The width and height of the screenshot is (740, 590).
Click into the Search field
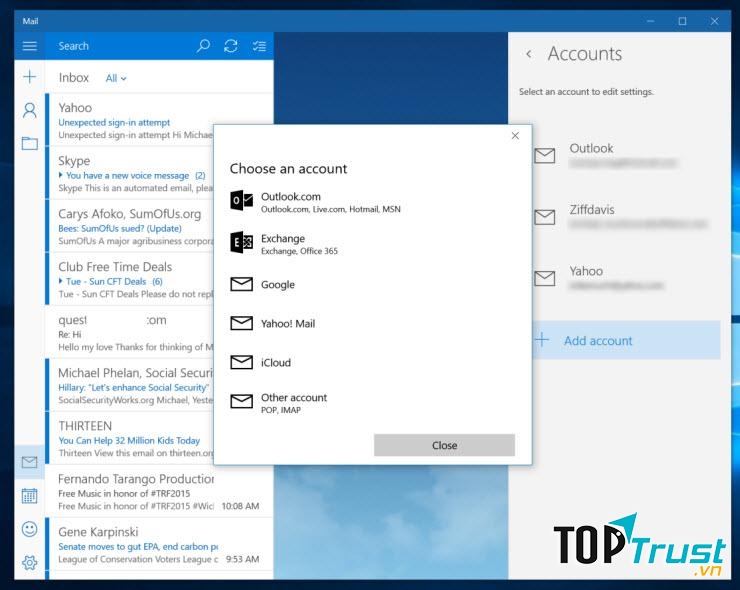tap(120, 46)
